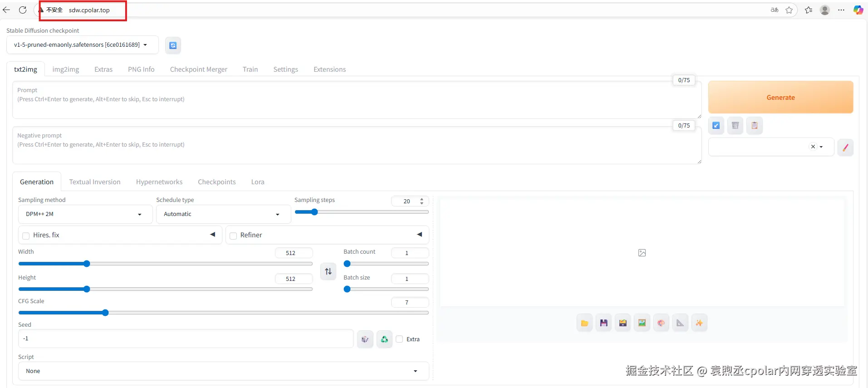The width and height of the screenshot is (868, 388).
Task: Click into the Negative prompt text area
Action: 357,145
